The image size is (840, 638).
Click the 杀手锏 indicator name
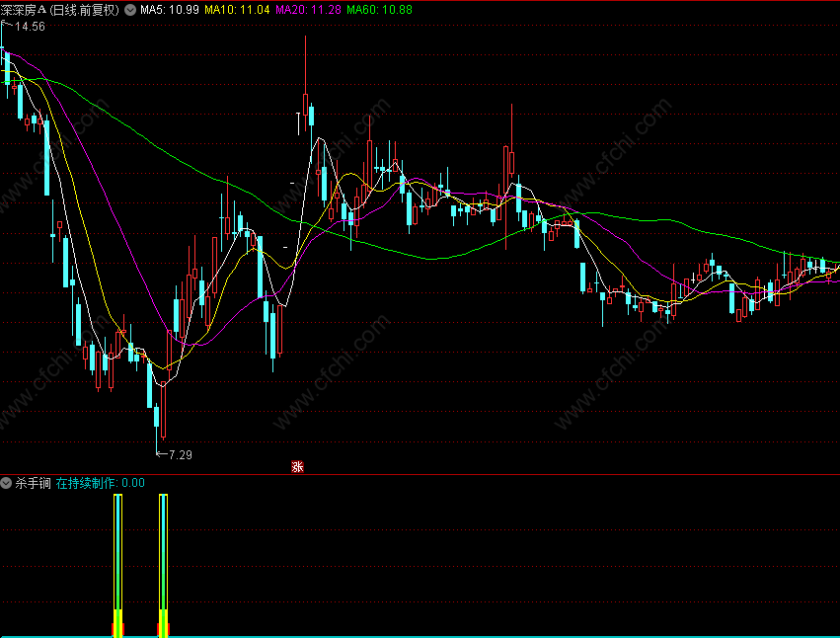point(33,483)
